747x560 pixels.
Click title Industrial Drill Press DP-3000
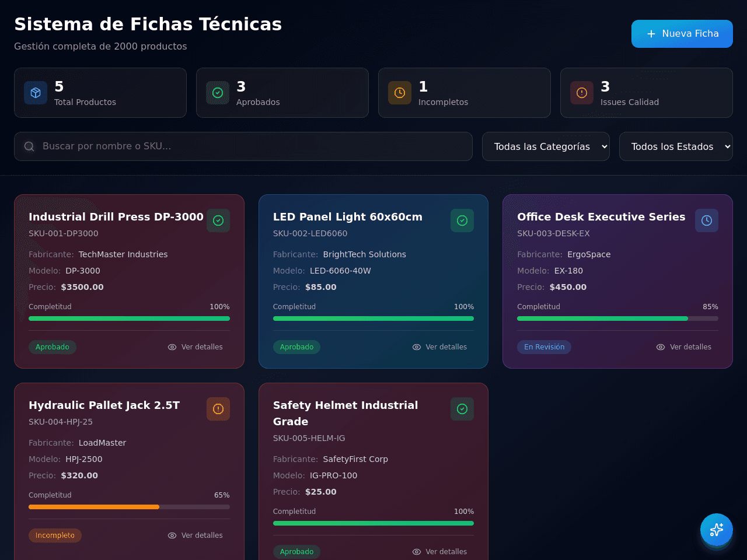tap(116, 217)
